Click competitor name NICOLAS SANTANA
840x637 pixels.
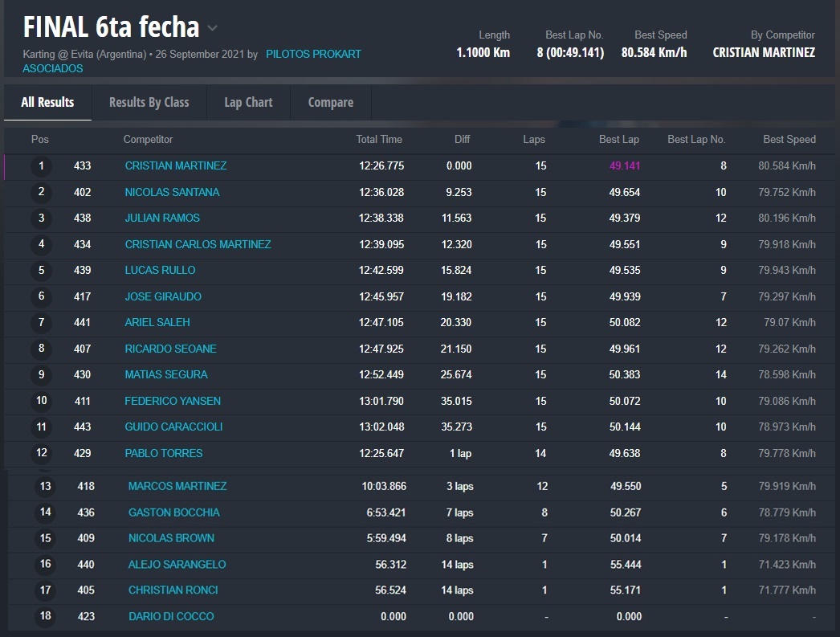(172, 193)
